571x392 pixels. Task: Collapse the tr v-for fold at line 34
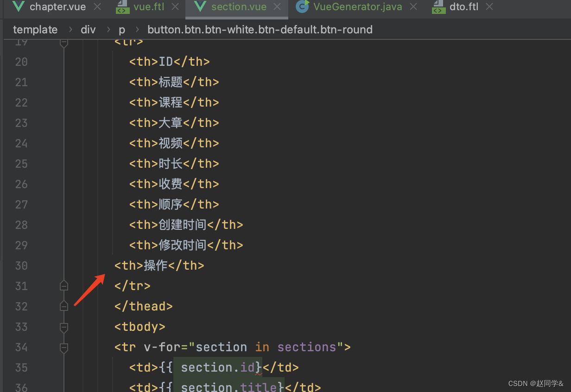[64, 348]
